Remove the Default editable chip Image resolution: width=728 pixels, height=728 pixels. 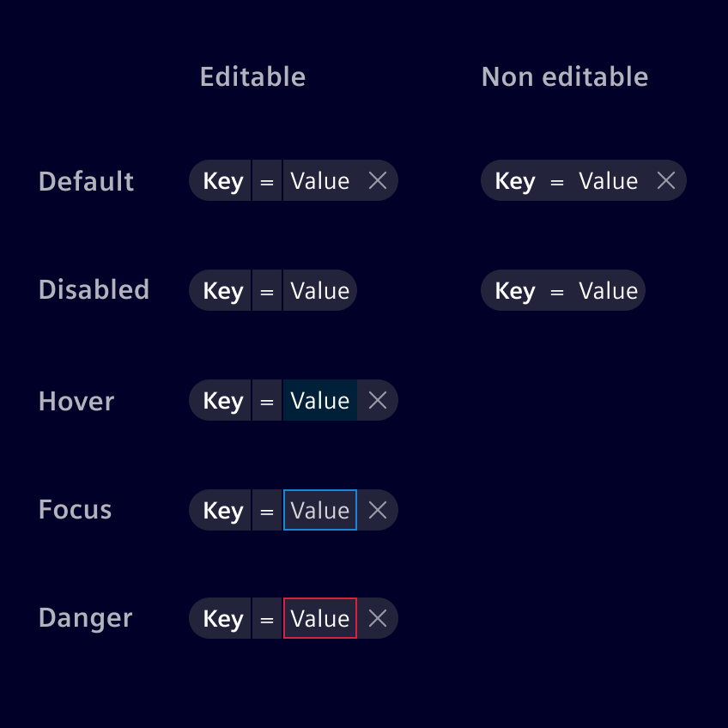point(378,180)
